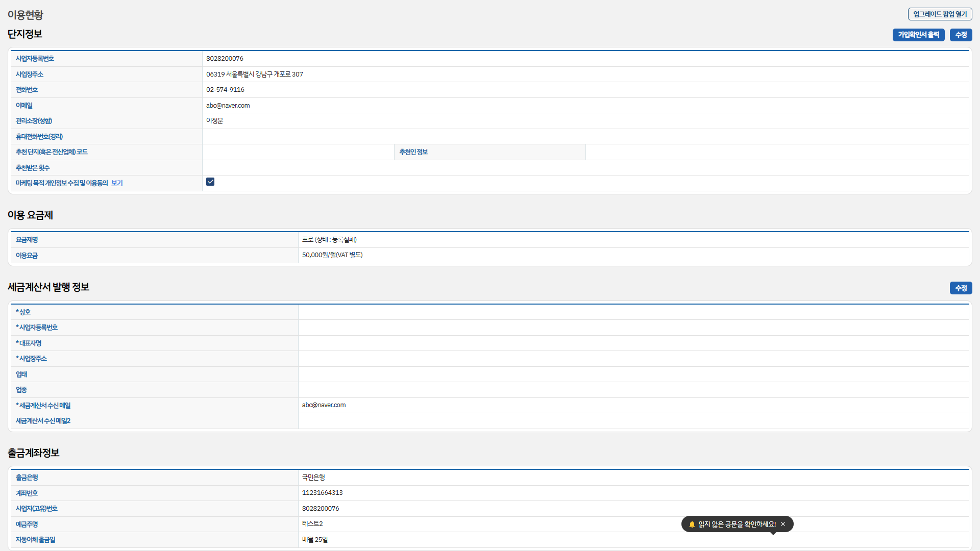This screenshot has height=551, width=980.
Task: Click fee value 50,000원/월(VAT 별도)
Action: [332, 255]
